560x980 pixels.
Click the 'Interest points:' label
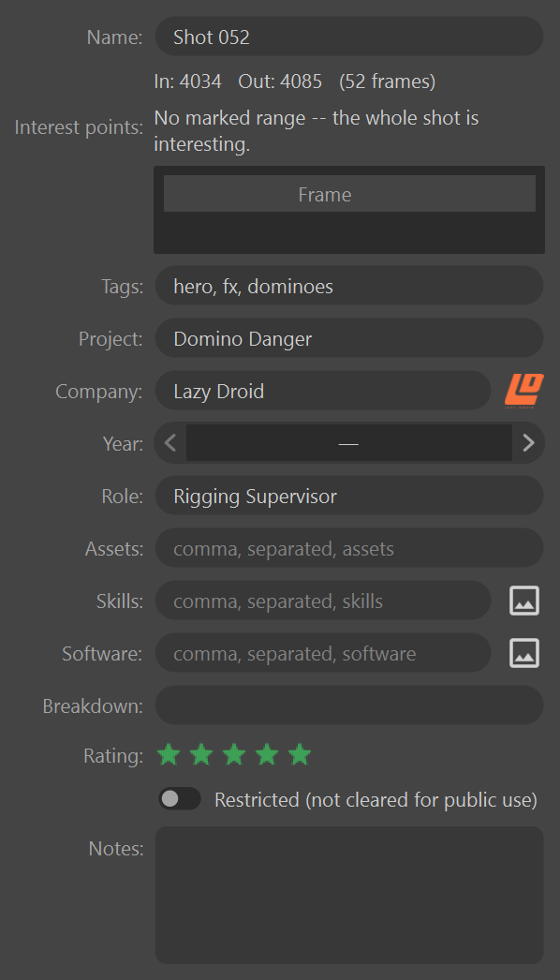point(79,126)
